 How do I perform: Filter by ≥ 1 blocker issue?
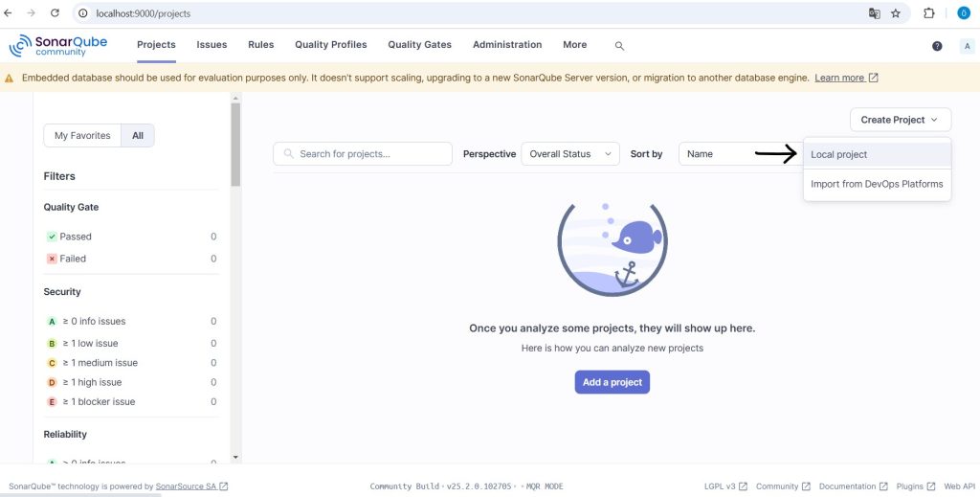click(x=130, y=402)
